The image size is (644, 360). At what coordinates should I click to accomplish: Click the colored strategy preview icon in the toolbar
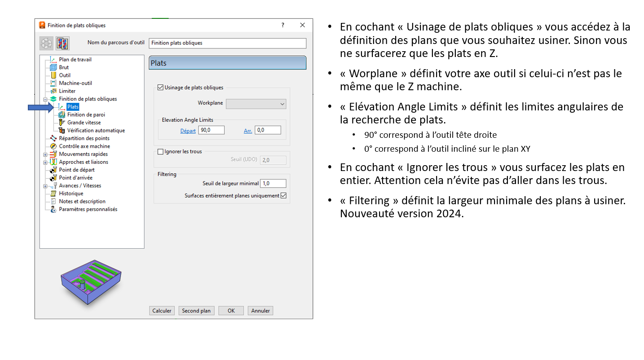pyautogui.click(x=62, y=43)
